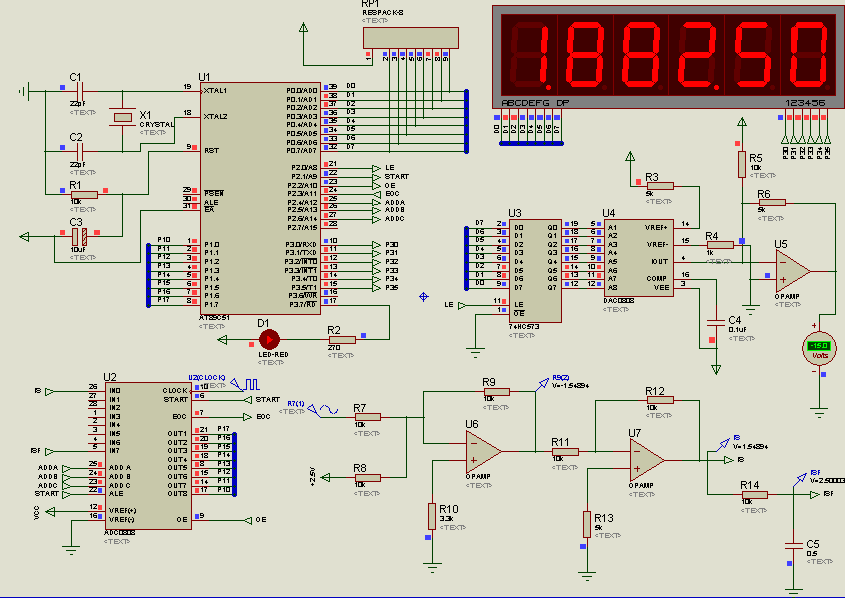Image resolution: width=845 pixels, height=598 pixels.
Task: Select the red LED D1 symbol
Action: (269, 340)
